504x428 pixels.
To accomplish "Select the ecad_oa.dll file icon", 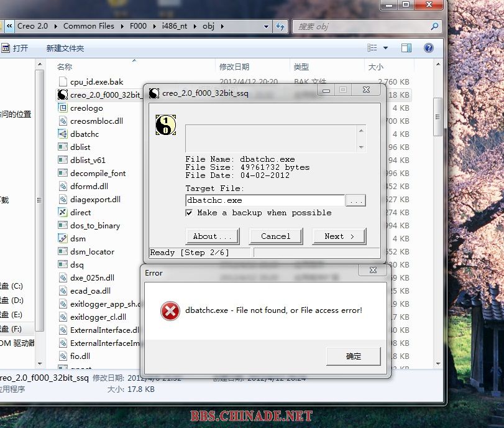I will coord(63,291).
